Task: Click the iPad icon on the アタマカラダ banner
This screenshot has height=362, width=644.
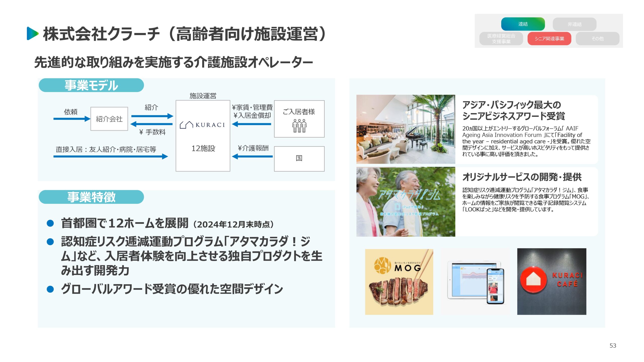Action: click(397, 207)
